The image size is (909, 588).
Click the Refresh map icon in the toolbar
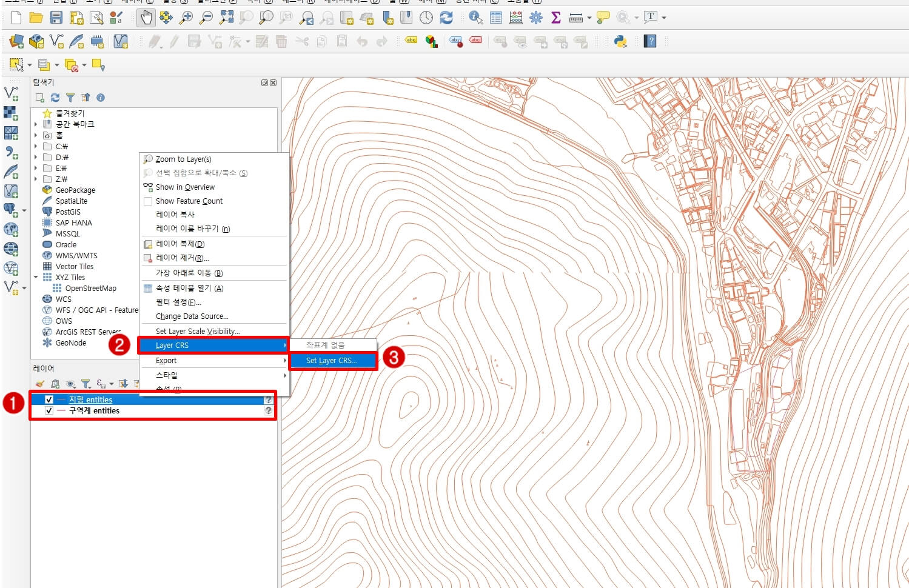446,18
